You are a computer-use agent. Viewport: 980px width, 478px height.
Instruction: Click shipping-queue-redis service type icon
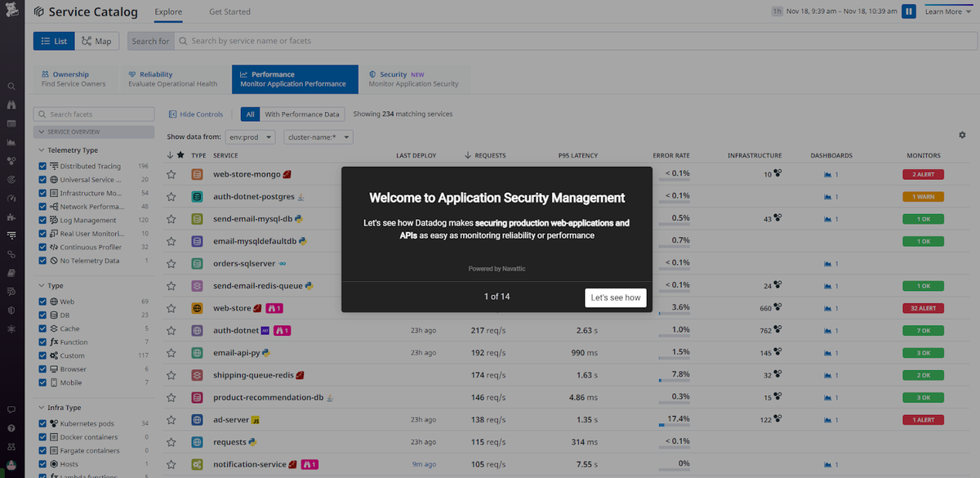(197, 375)
